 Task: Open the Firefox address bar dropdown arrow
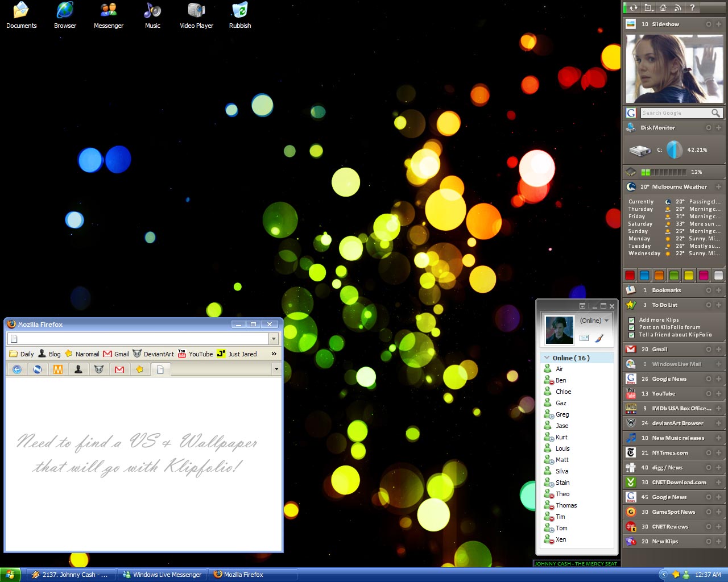274,339
